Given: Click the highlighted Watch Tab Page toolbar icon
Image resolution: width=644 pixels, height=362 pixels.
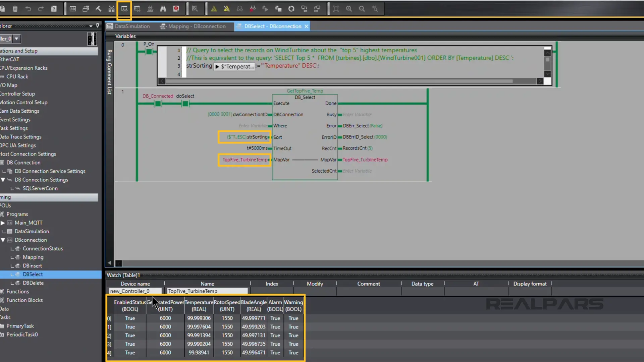Looking at the screenshot, I should pyautogui.click(x=124, y=9).
